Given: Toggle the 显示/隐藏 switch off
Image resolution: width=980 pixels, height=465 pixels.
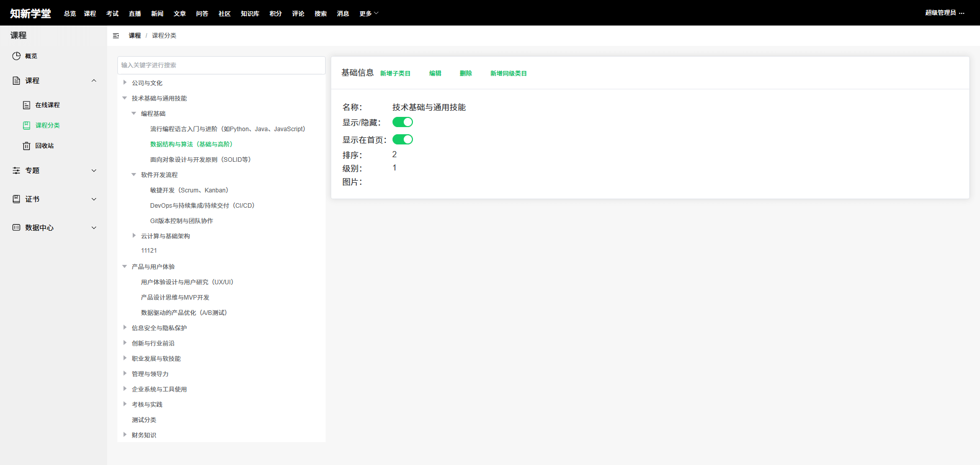Looking at the screenshot, I should click(x=402, y=122).
